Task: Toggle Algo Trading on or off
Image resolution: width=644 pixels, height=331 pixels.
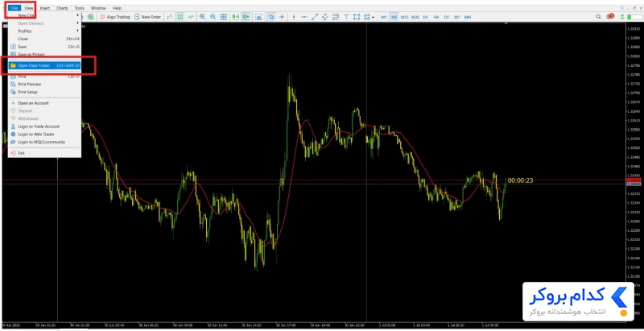Action: click(115, 17)
